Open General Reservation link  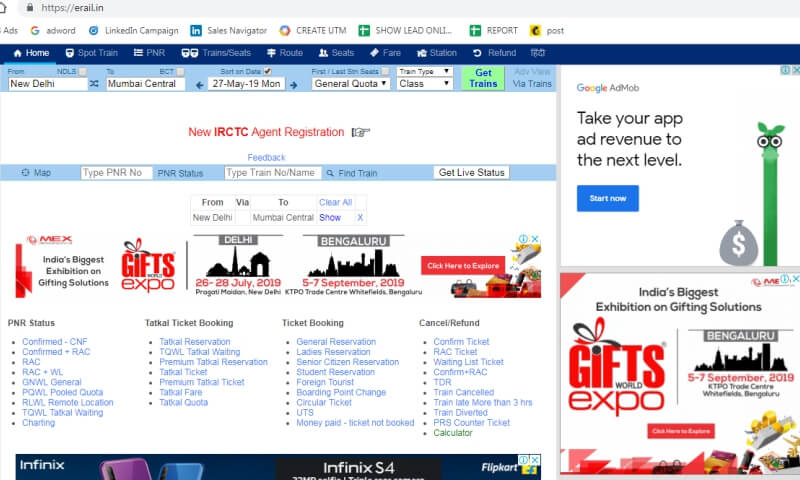click(x=336, y=342)
